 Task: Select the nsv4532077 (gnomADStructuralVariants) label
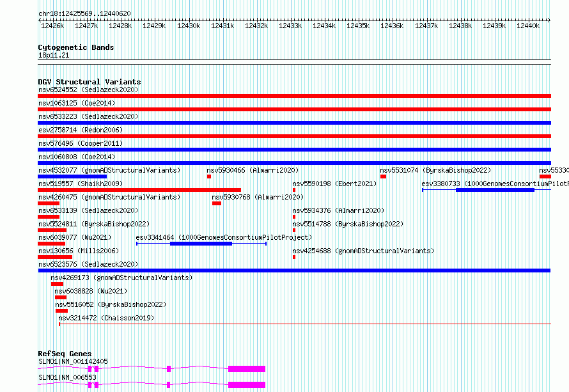pos(109,170)
